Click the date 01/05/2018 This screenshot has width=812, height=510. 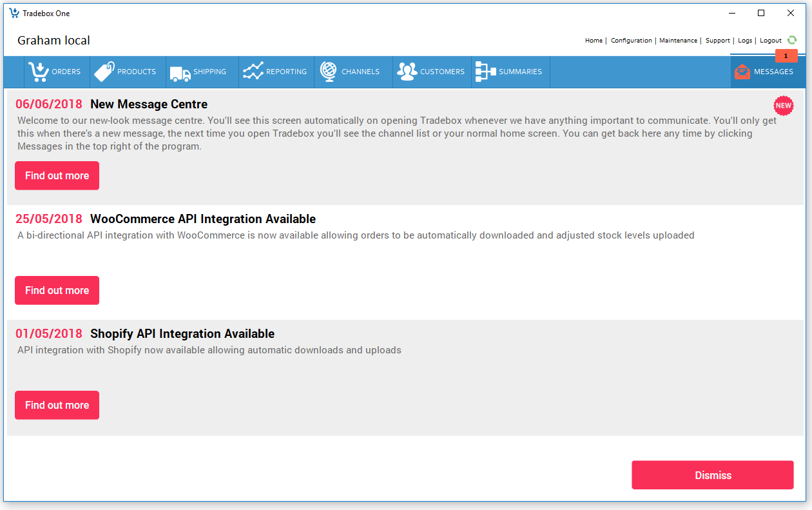click(x=49, y=334)
